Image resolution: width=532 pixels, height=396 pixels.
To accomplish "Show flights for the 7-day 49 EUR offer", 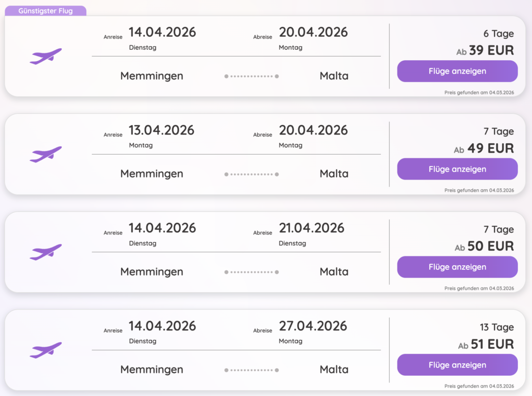I will click(x=457, y=169).
